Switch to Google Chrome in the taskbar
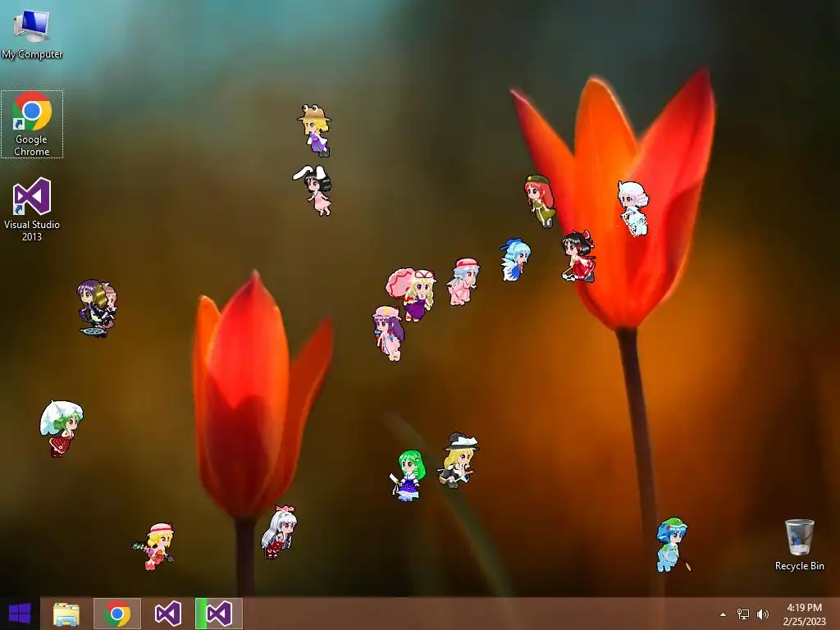The image size is (840, 630). pos(117,614)
